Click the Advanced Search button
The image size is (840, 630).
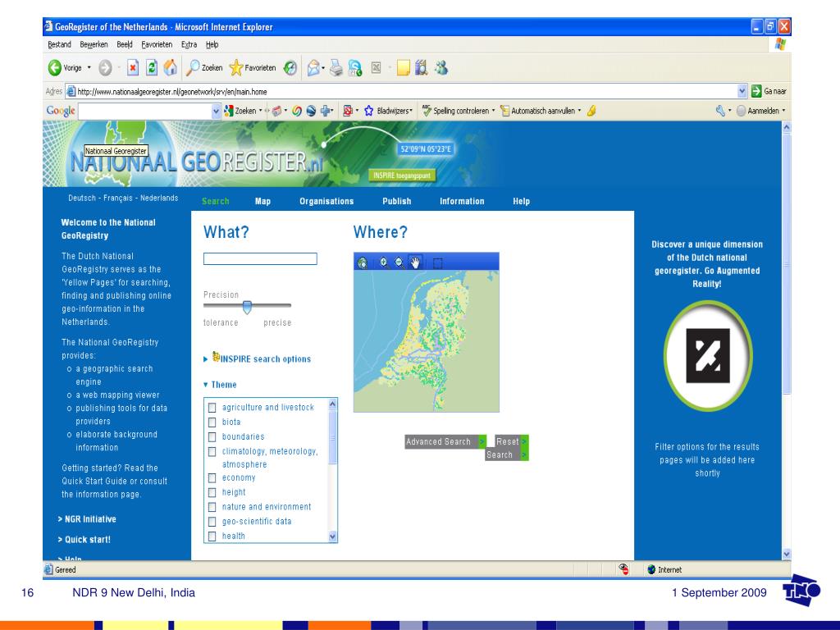click(445, 441)
